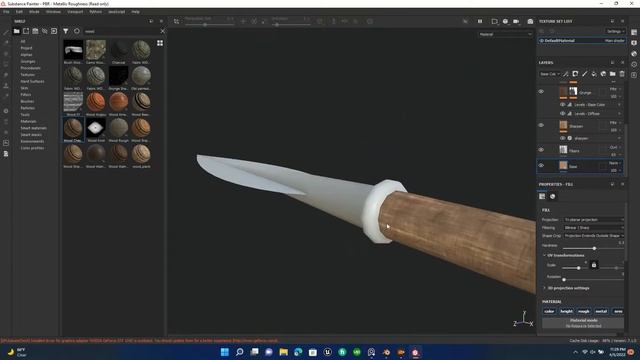Screen dimensions: 640x360
Task: Clear the Shelf search with the X
Action: [x=162, y=31]
